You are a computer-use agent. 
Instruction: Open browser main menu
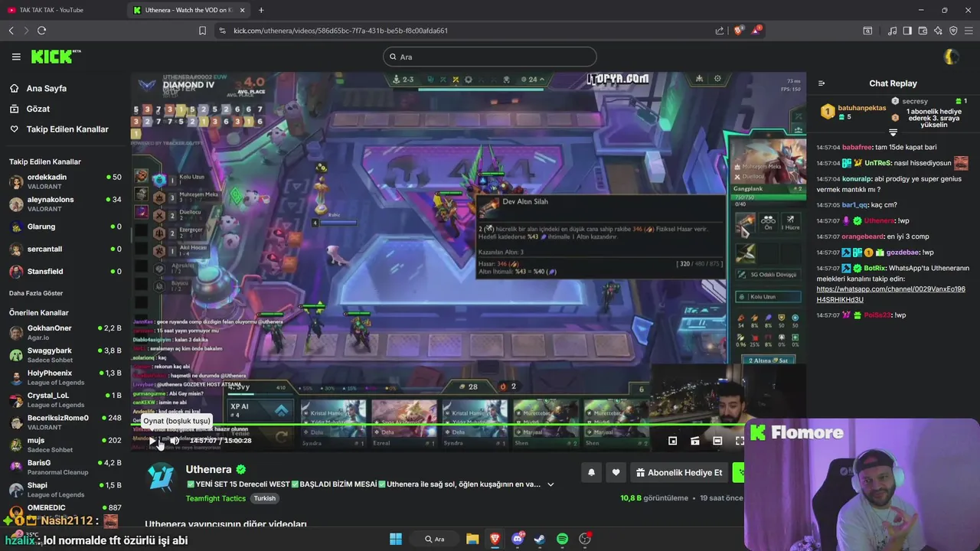click(969, 31)
